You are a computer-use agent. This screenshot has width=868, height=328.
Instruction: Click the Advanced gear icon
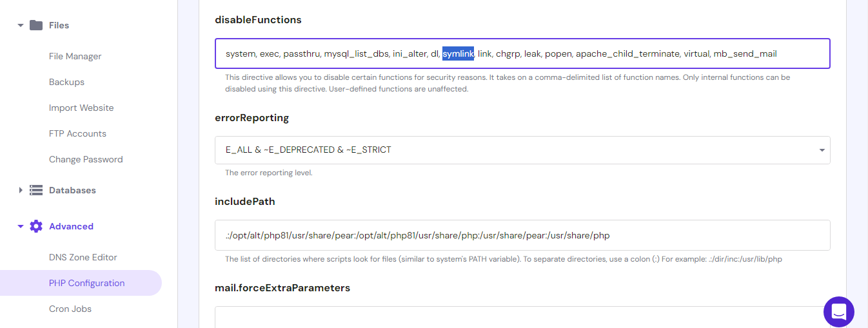(x=36, y=226)
